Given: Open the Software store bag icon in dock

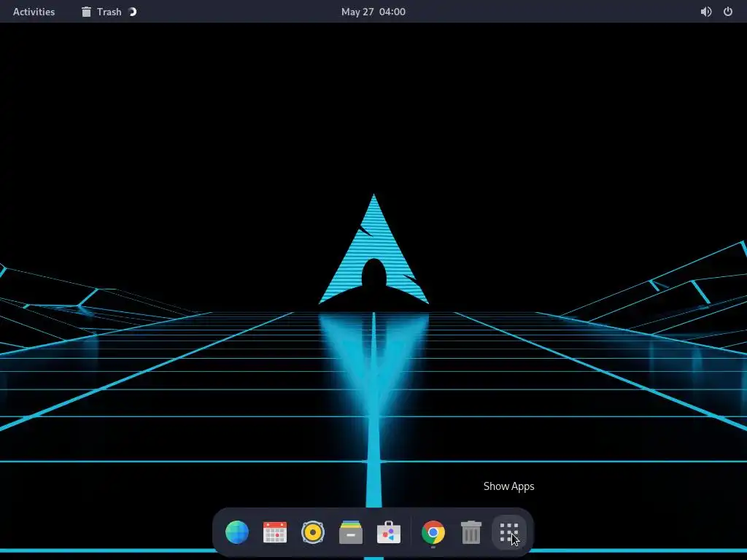Looking at the screenshot, I should click(389, 532).
